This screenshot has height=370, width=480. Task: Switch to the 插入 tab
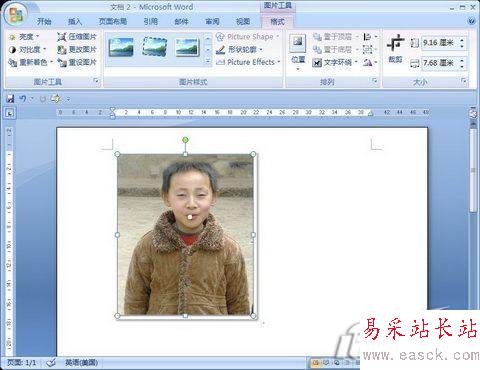(x=75, y=22)
